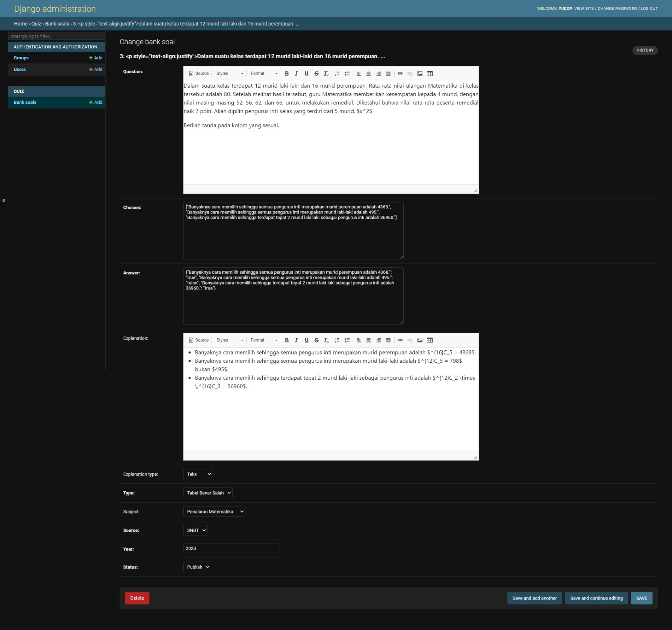
Task: Remove a link using the Explanation unlink icon
Action: tap(410, 340)
